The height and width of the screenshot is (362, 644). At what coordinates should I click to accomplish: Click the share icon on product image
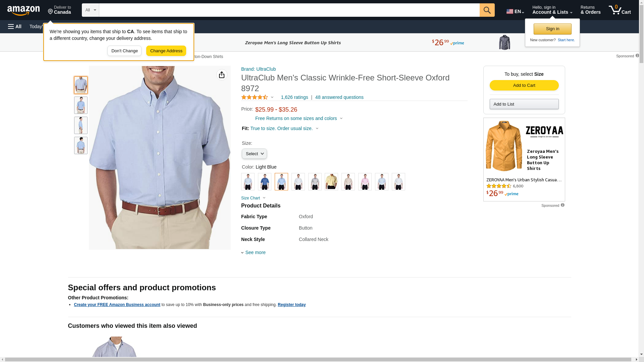click(x=222, y=75)
